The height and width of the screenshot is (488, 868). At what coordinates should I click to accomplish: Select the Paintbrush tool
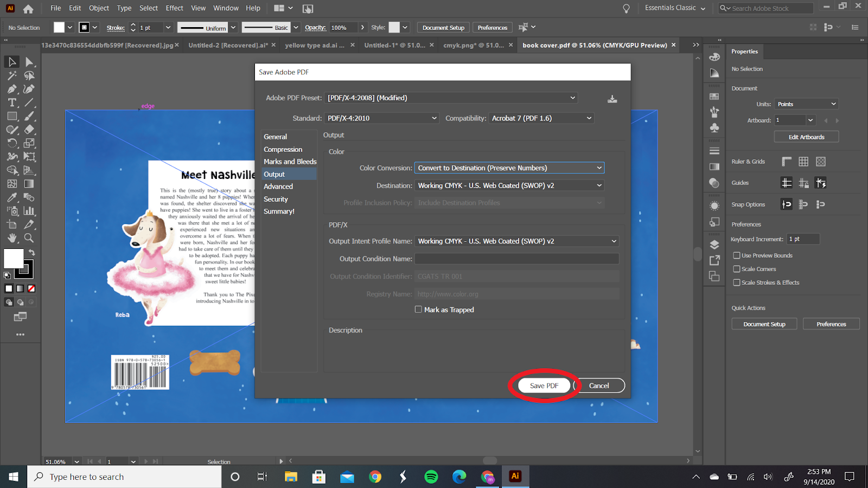(29, 116)
